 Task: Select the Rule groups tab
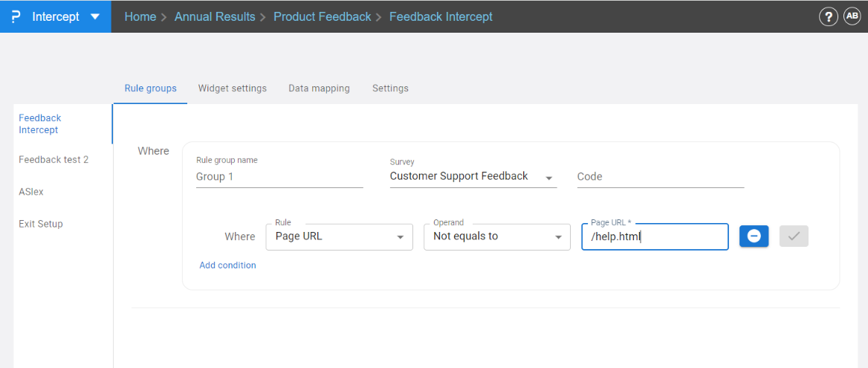(150, 88)
